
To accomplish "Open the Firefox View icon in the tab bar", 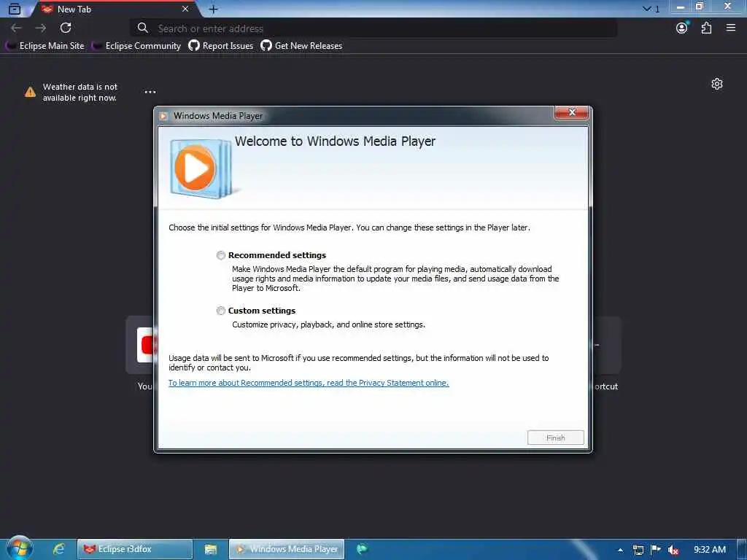I will point(15,9).
